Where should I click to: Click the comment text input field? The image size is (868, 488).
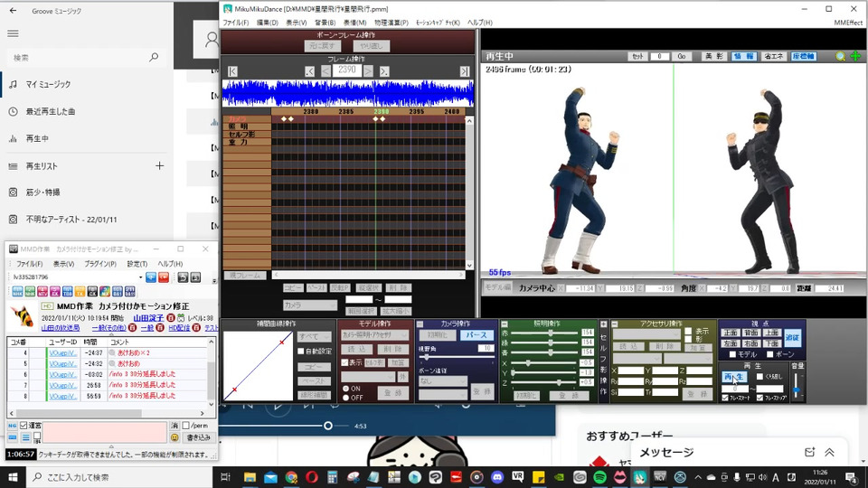pos(105,432)
